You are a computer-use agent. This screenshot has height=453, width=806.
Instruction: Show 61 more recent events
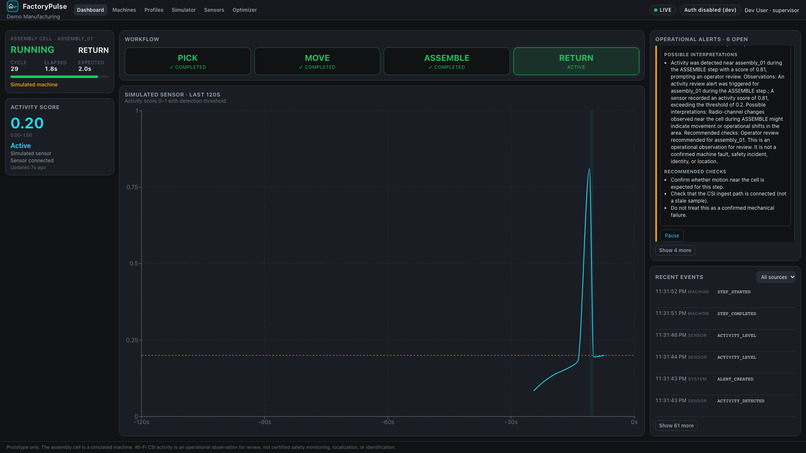click(676, 426)
